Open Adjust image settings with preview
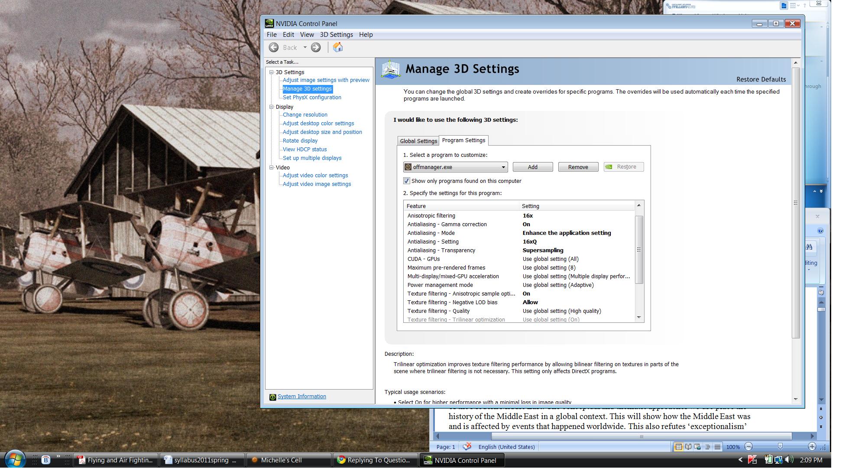The height and width of the screenshot is (468, 868). 326,80
